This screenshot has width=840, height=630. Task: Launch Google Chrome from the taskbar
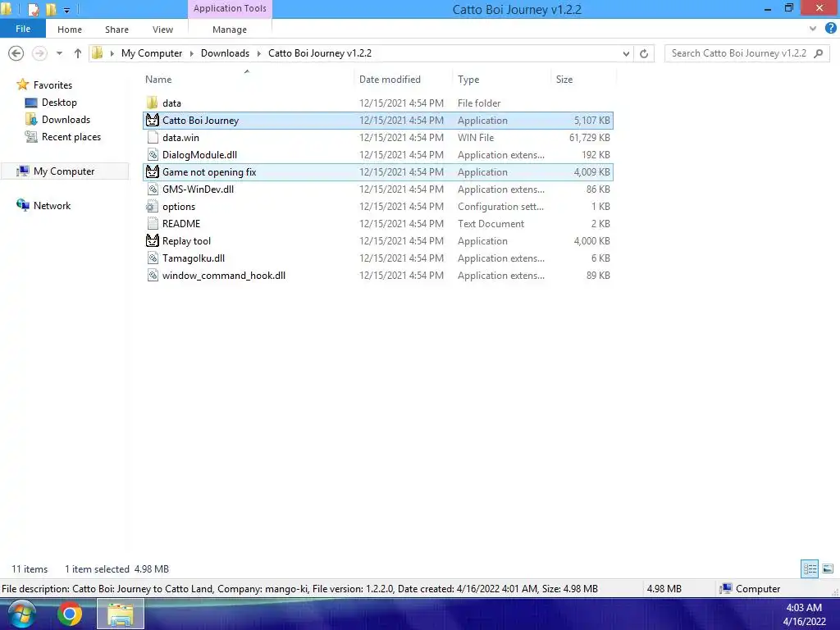pos(70,614)
